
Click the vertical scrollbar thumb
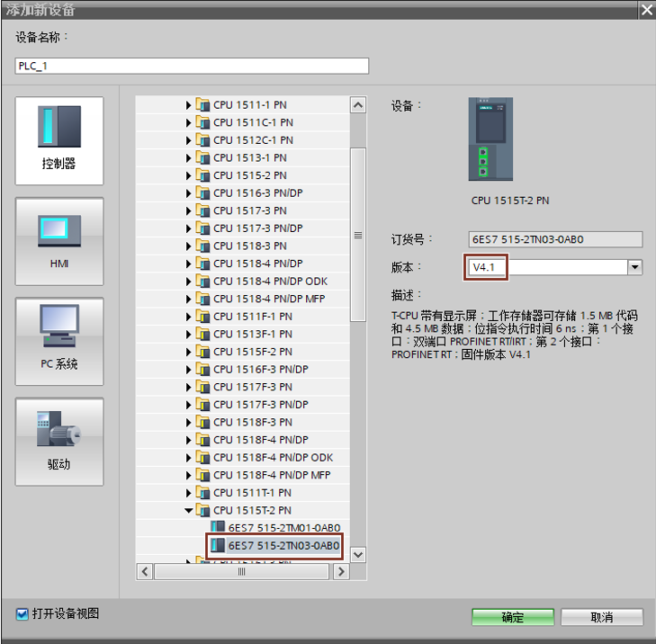[x=358, y=235]
